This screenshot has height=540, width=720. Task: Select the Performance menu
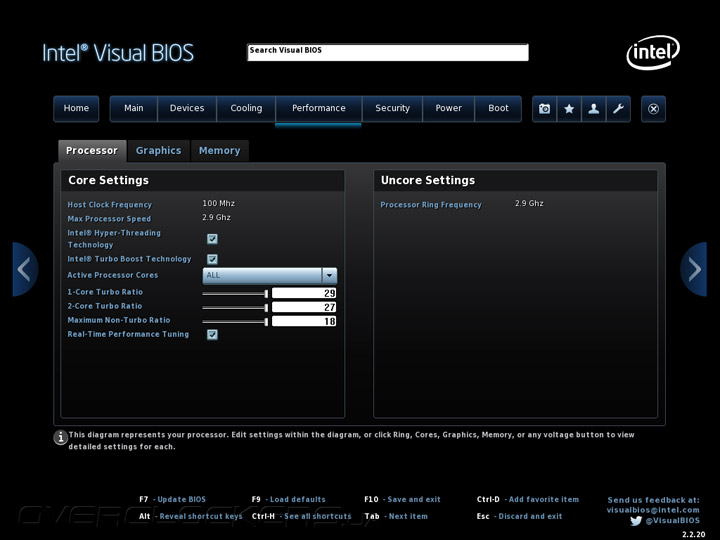(319, 109)
